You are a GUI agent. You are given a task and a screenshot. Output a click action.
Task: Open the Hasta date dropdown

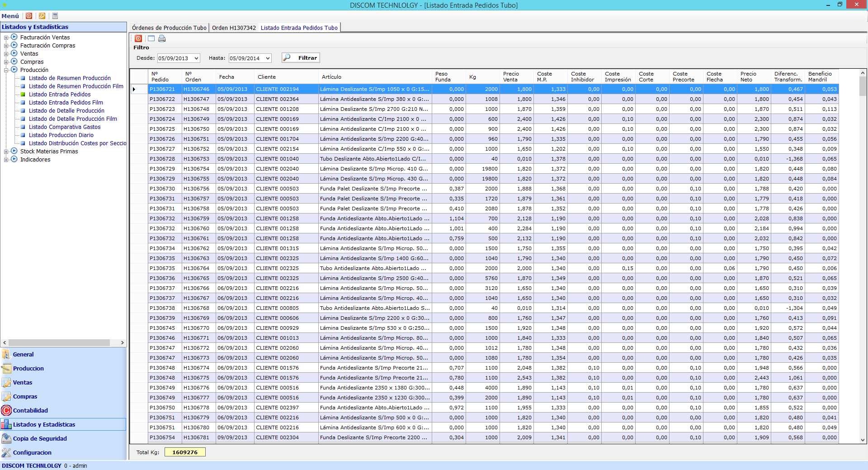[x=268, y=58]
